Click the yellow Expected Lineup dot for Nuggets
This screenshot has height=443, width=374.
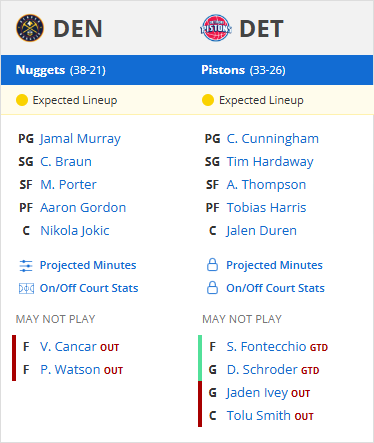(x=22, y=100)
